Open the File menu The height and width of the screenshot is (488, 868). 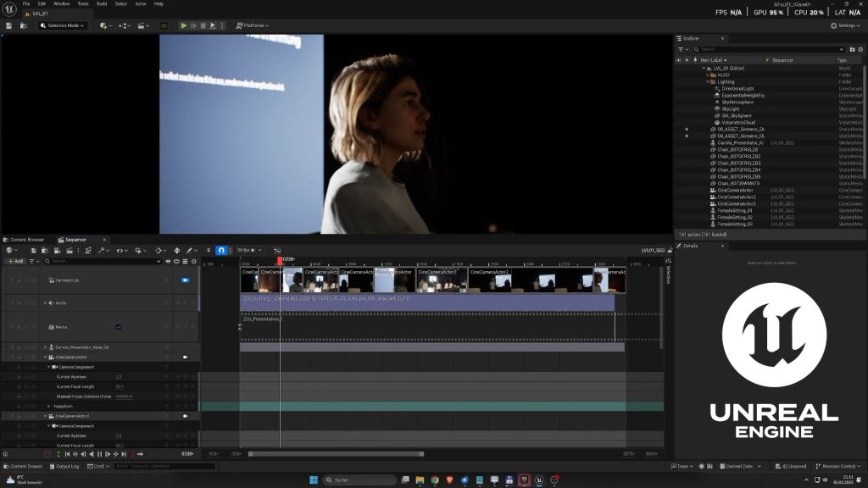(x=26, y=4)
